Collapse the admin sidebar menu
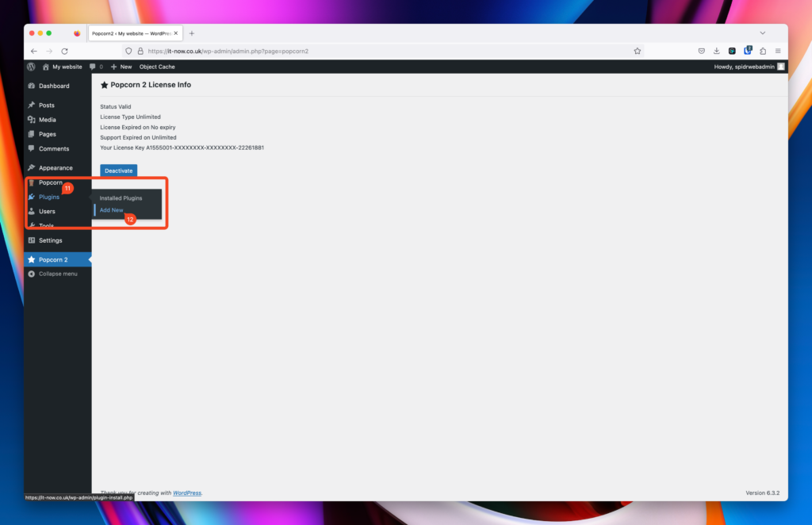Image resolution: width=812 pixels, height=525 pixels. [57, 274]
